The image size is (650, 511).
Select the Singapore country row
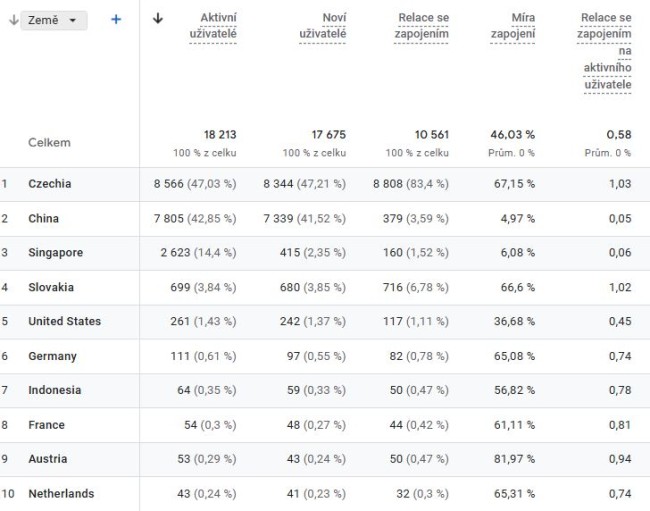pos(325,253)
